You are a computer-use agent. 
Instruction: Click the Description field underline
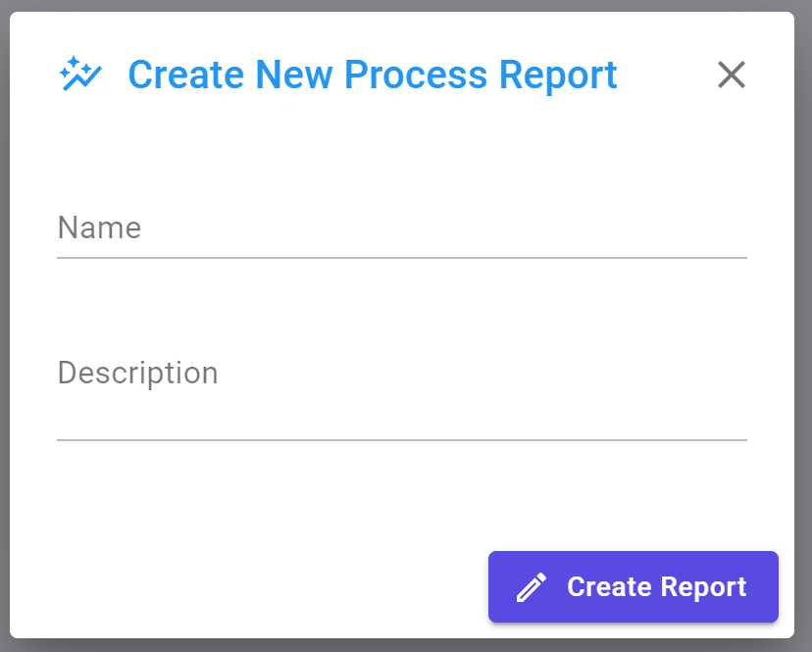click(x=402, y=440)
